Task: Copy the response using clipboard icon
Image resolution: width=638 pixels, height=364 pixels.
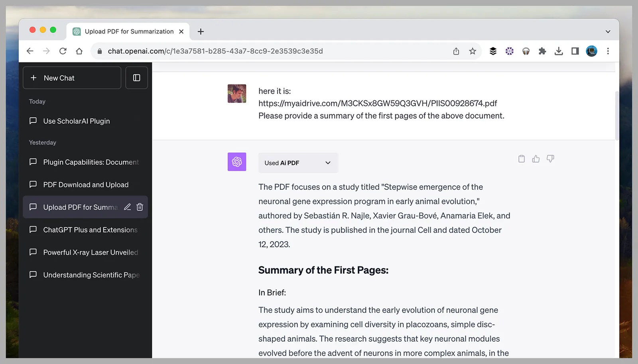Action: 521,159
